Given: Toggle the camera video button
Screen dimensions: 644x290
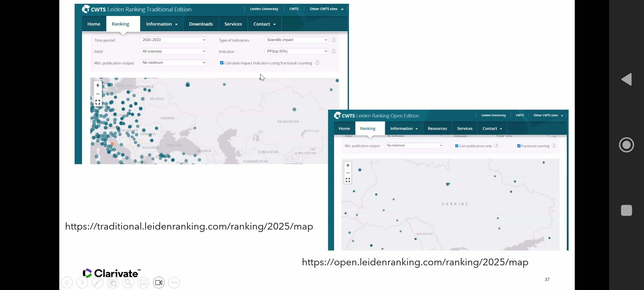Looking at the screenshot, I should [x=159, y=282].
